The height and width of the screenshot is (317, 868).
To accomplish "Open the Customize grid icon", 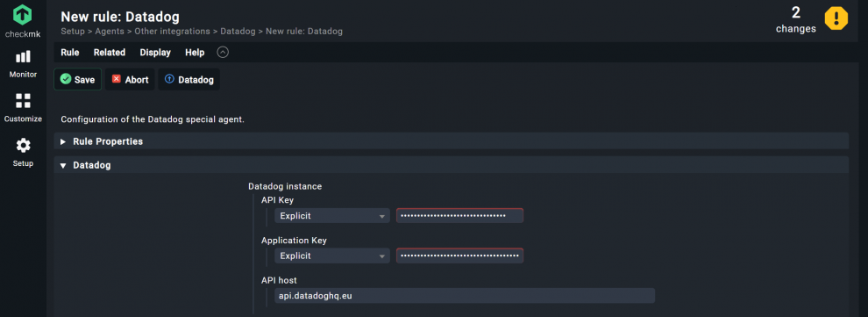I will coord(23,101).
